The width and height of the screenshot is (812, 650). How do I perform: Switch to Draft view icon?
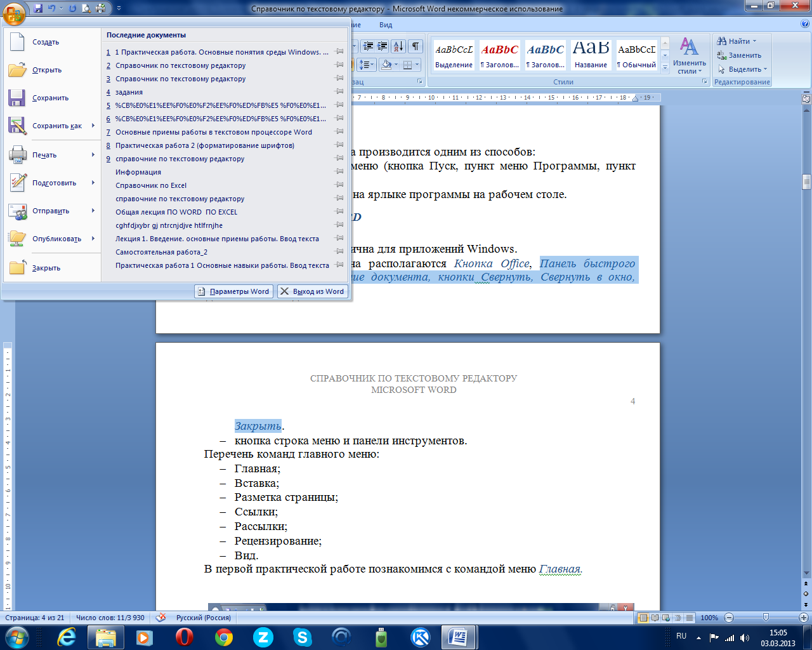click(689, 618)
